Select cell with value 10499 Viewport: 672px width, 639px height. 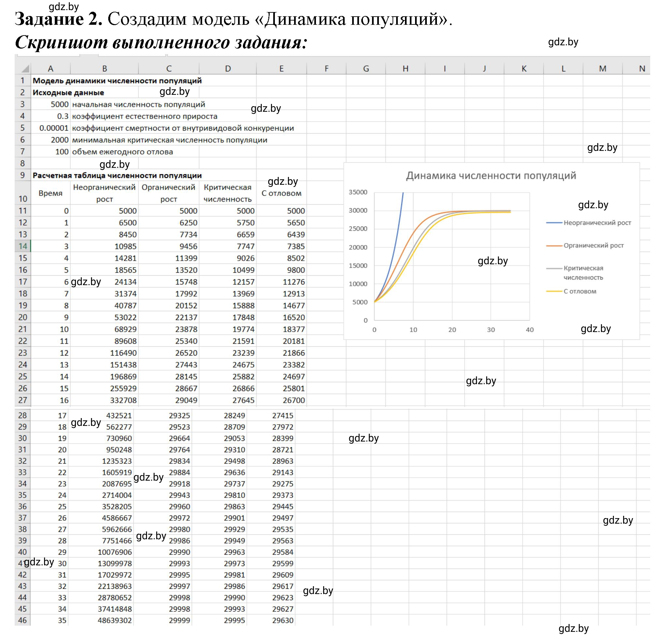(x=228, y=270)
